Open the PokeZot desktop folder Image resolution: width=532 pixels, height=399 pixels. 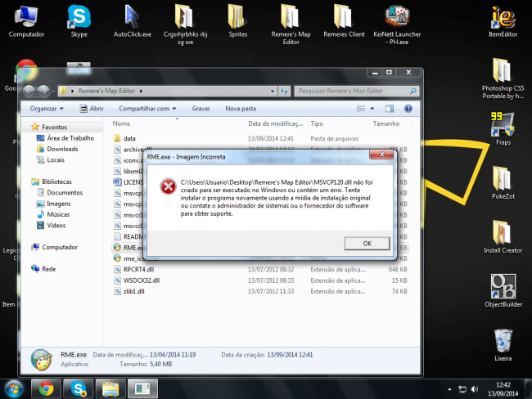pyautogui.click(x=503, y=182)
